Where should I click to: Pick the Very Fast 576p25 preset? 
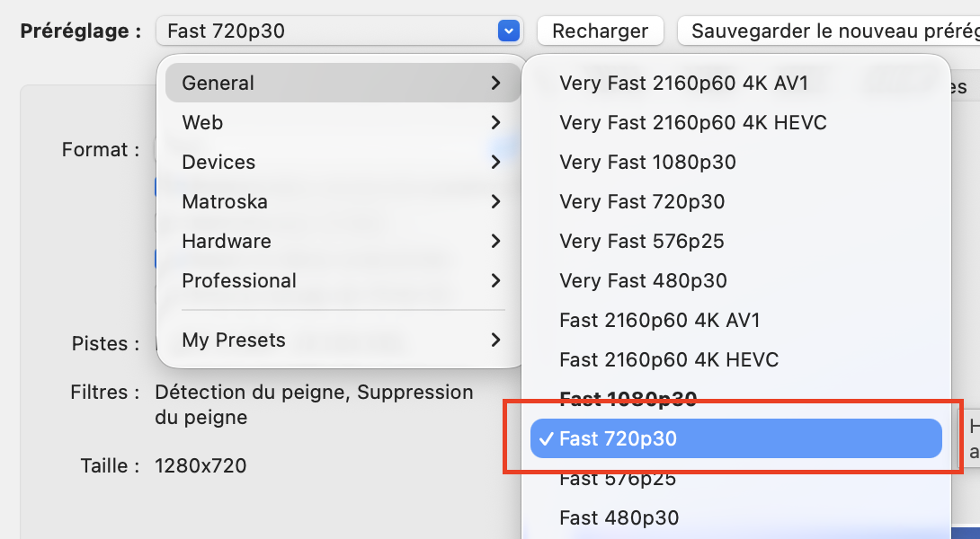point(642,242)
